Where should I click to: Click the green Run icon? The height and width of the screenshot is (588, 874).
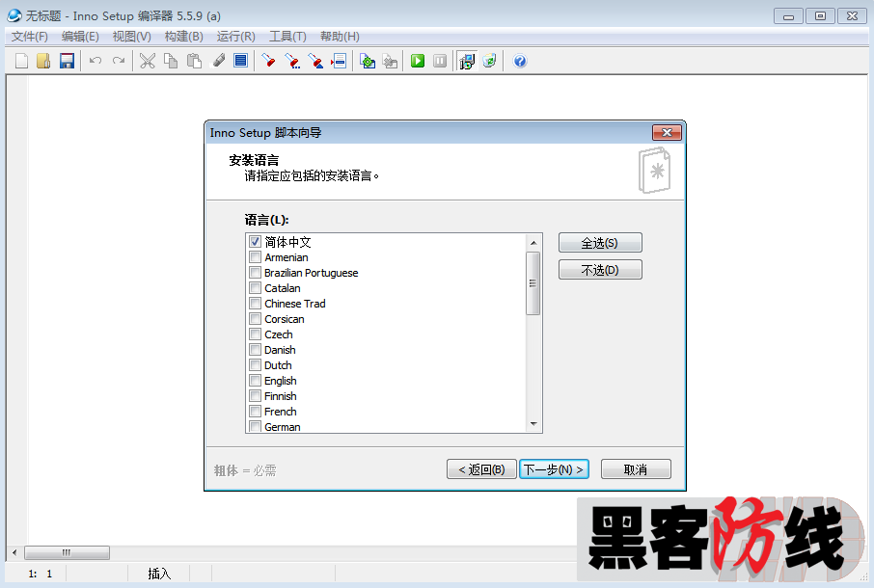coord(418,61)
